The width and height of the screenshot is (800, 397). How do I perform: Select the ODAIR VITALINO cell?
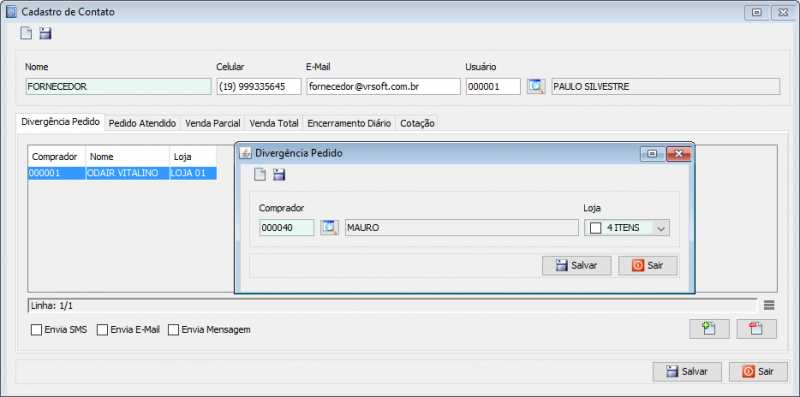[128, 173]
